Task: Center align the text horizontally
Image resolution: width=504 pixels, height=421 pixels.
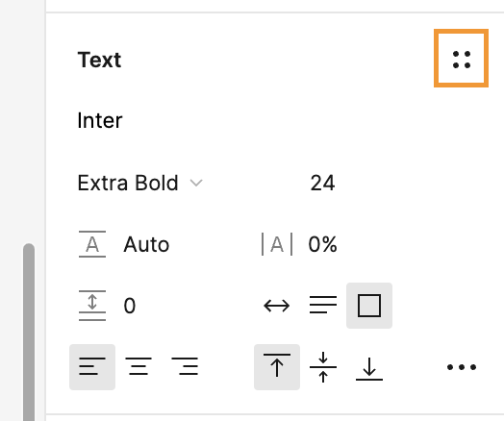Action: click(139, 367)
